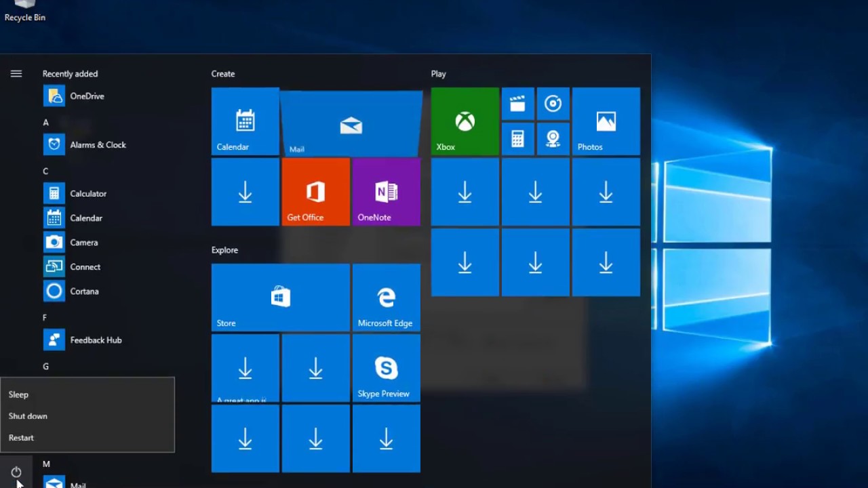Launch Microsoft Edge tile
Viewport: 868px width, 488px height.
tap(387, 298)
